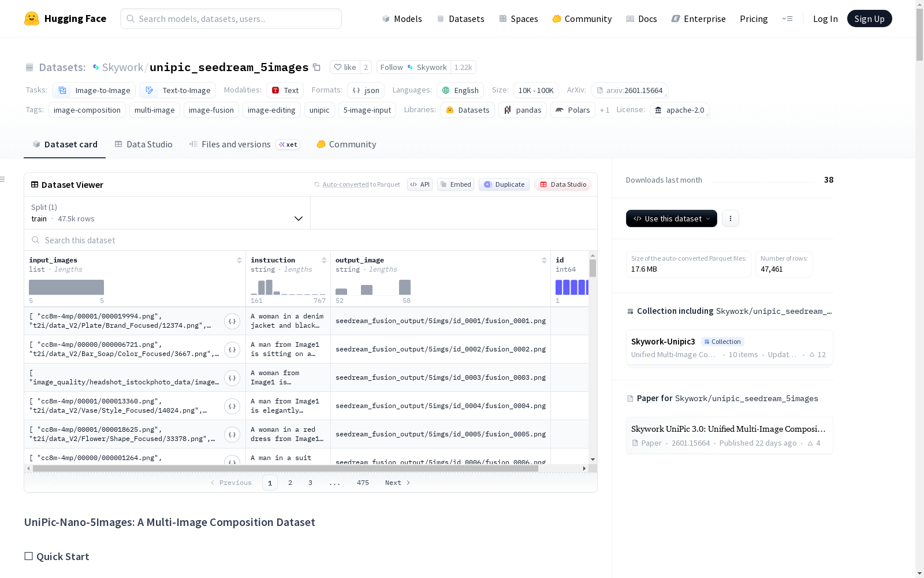Select the Text-to-Image task tag
This screenshot has height=578, width=924.
click(178, 90)
